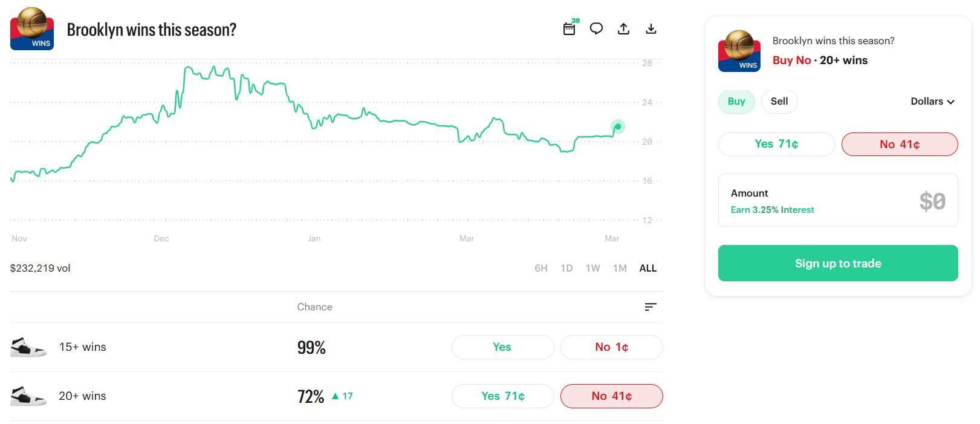Choose Yes for the 15+ wins row
This screenshot has width=980, height=424.
pyautogui.click(x=502, y=347)
